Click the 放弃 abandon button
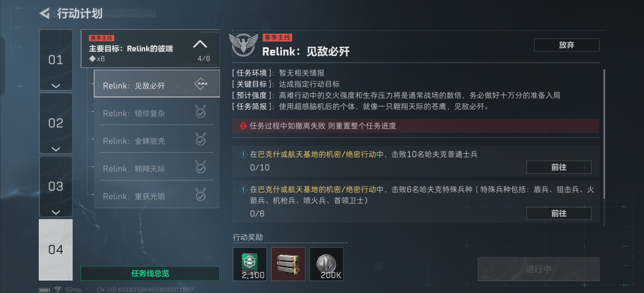Image resolution: width=644 pixels, height=293 pixels. tap(566, 45)
